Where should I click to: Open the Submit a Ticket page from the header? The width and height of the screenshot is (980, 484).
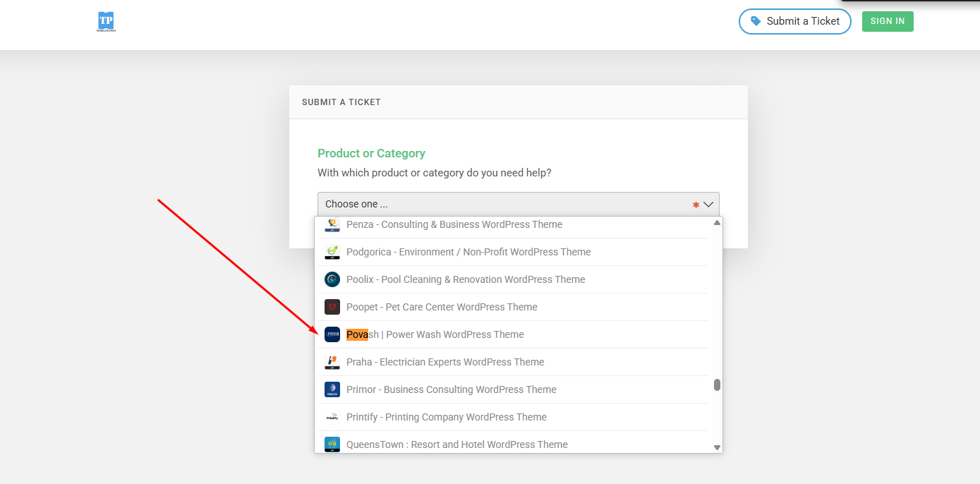click(795, 21)
